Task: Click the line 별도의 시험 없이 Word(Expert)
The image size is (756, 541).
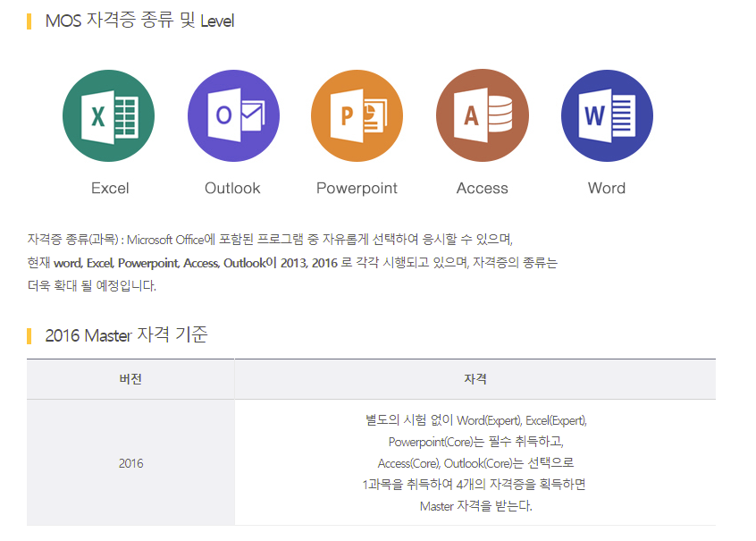Action: click(x=476, y=420)
